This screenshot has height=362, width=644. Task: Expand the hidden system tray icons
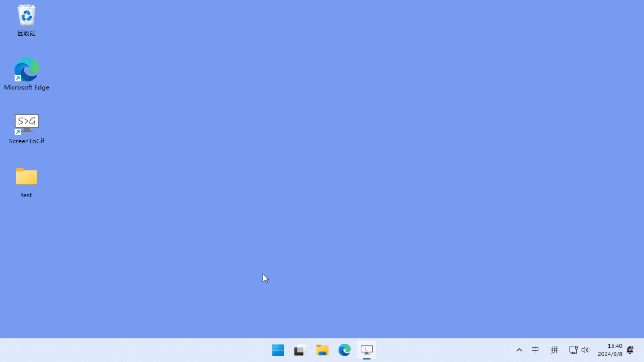pos(519,350)
